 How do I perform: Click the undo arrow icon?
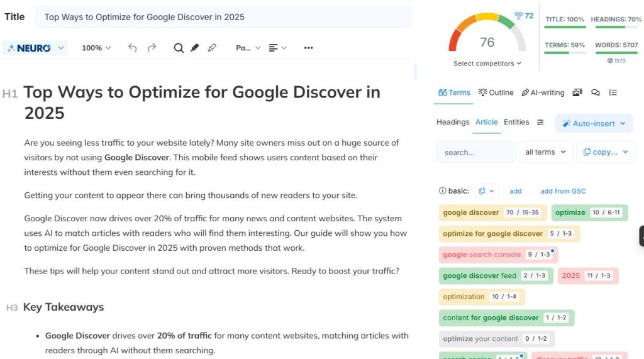click(x=132, y=48)
